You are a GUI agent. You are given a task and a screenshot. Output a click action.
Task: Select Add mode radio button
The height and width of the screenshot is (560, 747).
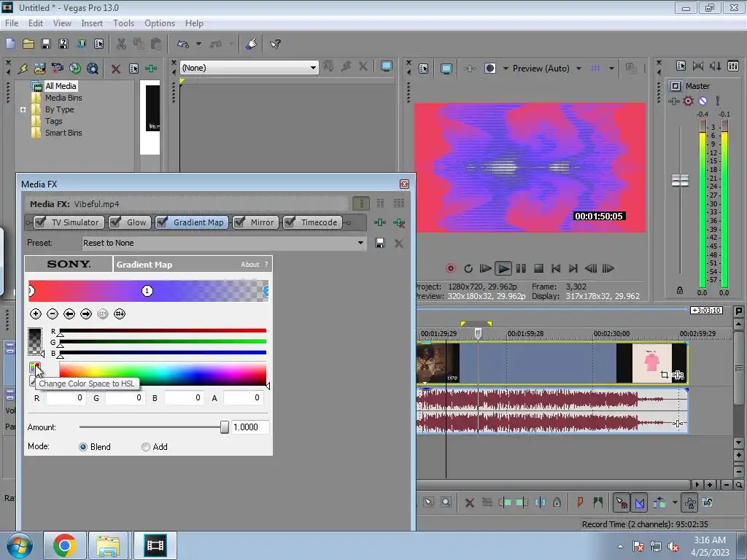[146, 447]
